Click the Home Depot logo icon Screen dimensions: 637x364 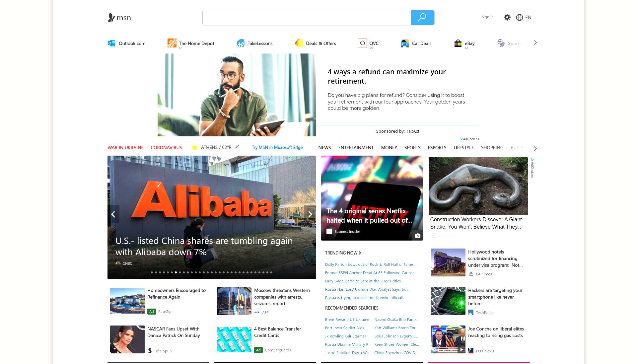pos(172,43)
